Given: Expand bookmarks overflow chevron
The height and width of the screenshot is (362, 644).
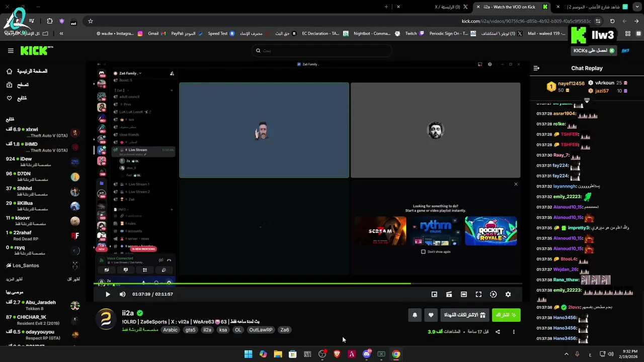Looking at the screenshot, I should pos(61,34).
